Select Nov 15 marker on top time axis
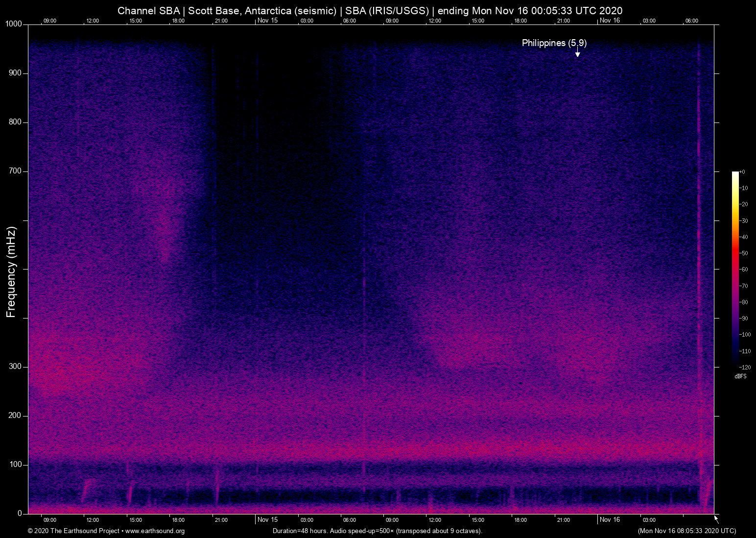Viewport: 756px width, 538px height. coord(267,20)
